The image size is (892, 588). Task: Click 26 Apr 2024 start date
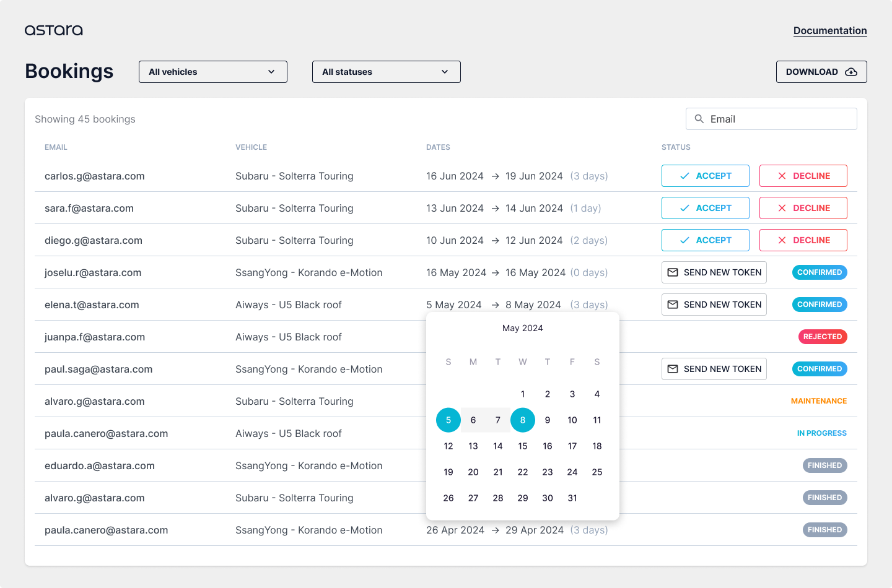tap(455, 530)
